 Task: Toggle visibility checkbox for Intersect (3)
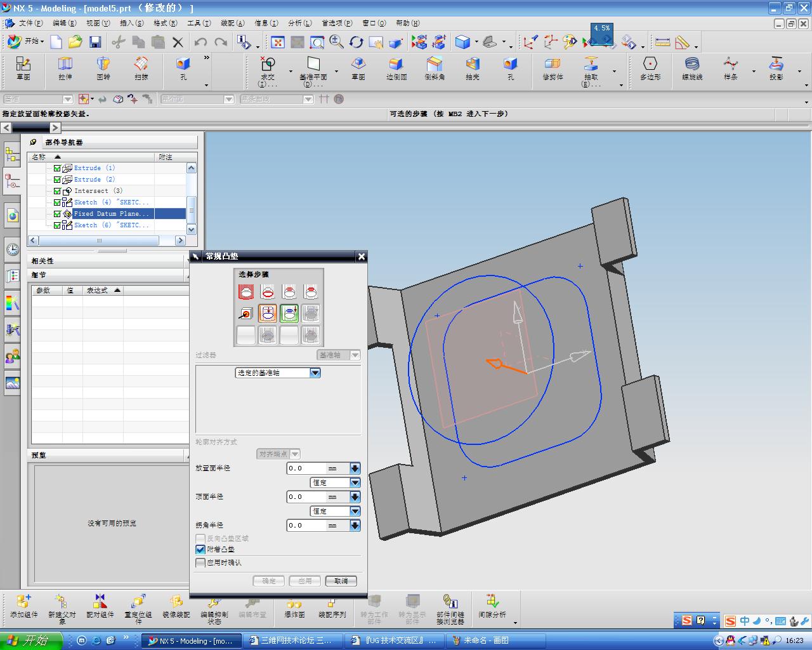click(57, 191)
